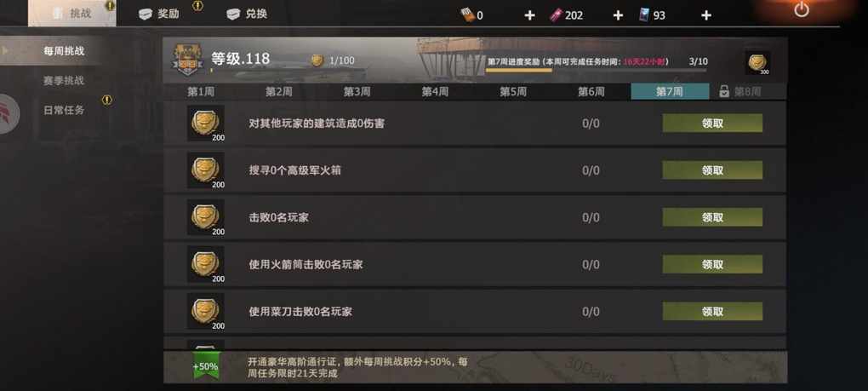Add more of the currency showing 0
Screen dimensions: 868x391
[x=529, y=15]
